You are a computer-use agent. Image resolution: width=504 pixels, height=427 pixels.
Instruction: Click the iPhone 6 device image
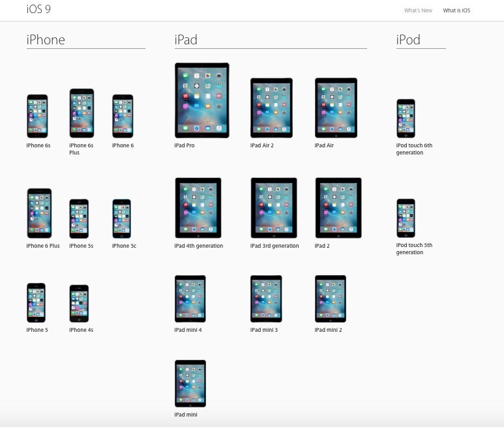pyautogui.click(x=123, y=116)
